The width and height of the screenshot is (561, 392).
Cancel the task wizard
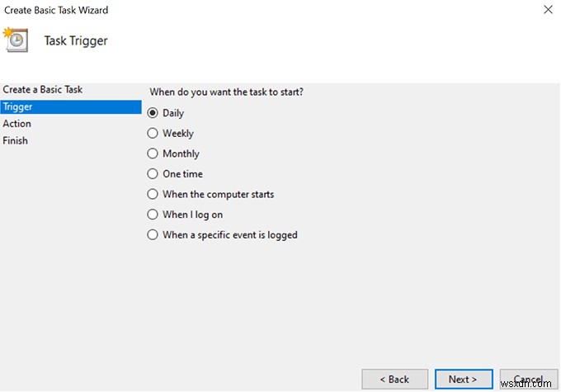coord(528,380)
